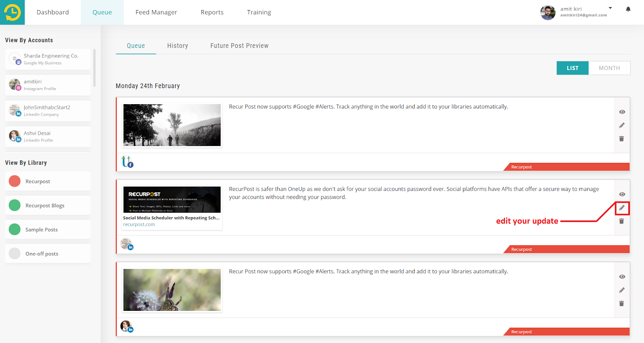Open the notifications bell

coord(628,9)
